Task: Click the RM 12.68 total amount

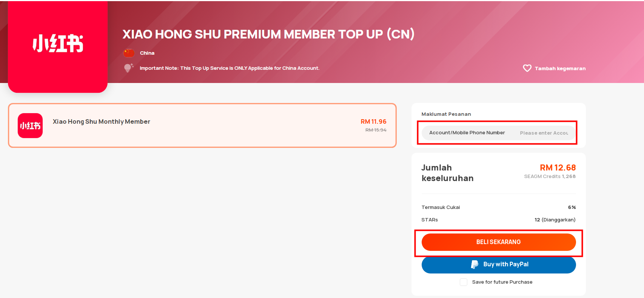Action: pos(558,167)
